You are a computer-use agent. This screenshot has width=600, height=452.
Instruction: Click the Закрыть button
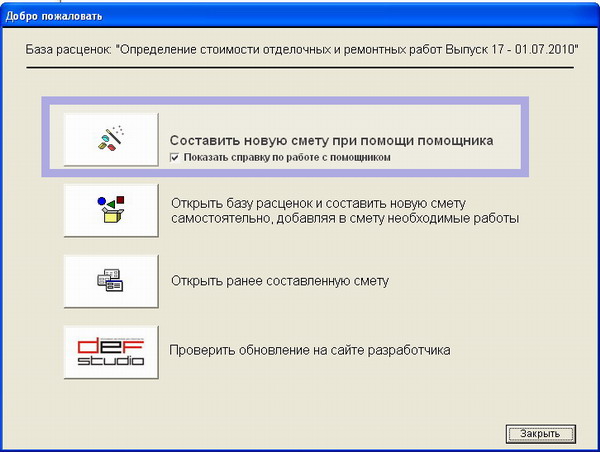click(x=540, y=434)
